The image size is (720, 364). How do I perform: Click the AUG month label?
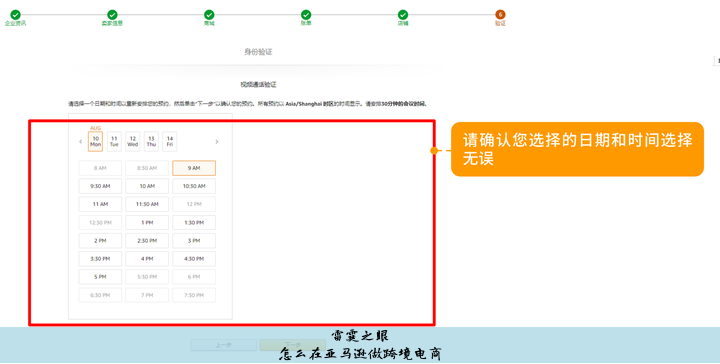pyautogui.click(x=96, y=128)
